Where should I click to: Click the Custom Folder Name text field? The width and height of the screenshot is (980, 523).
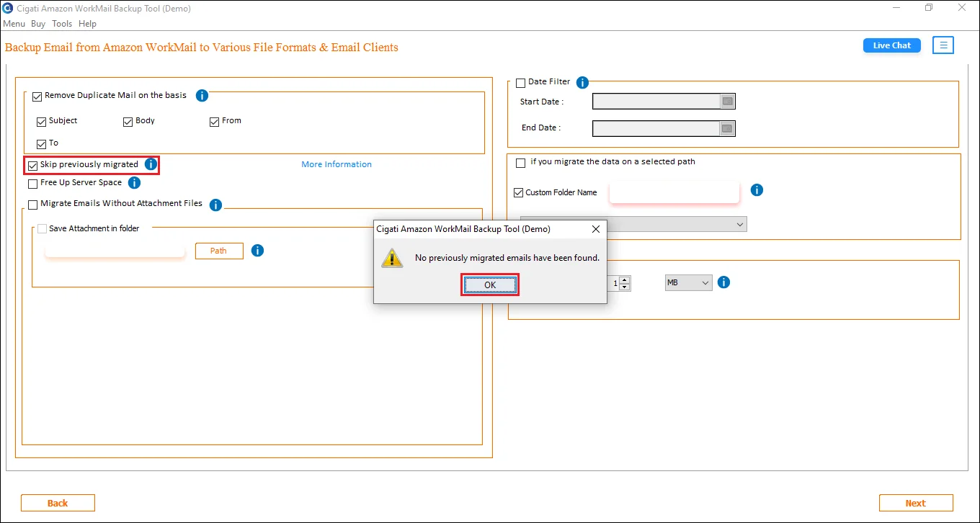pyautogui.click(x=674, y=192)
